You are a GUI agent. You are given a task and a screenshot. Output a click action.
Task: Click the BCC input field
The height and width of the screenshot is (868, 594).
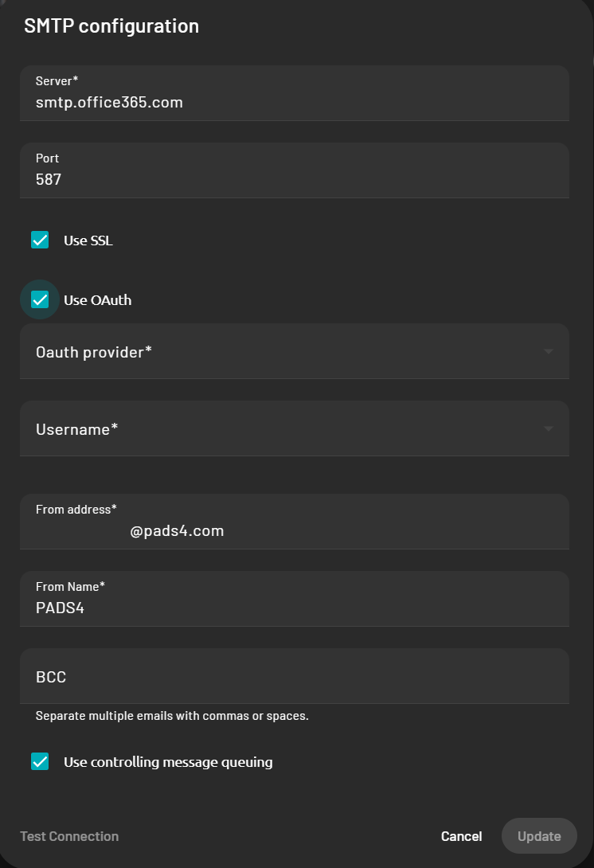tap(295, 676)
